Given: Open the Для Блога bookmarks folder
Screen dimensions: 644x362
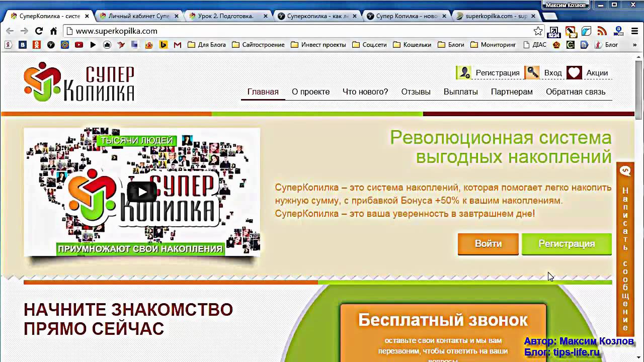Looking at the screenshot, I should pyautogui.click(x=206, y=45).
